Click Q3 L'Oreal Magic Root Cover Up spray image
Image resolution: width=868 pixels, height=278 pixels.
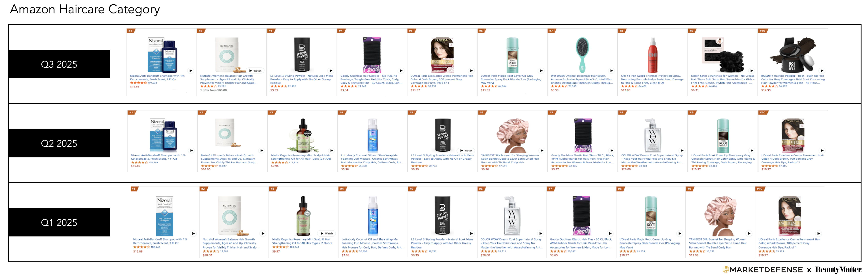tap(512, 55)
